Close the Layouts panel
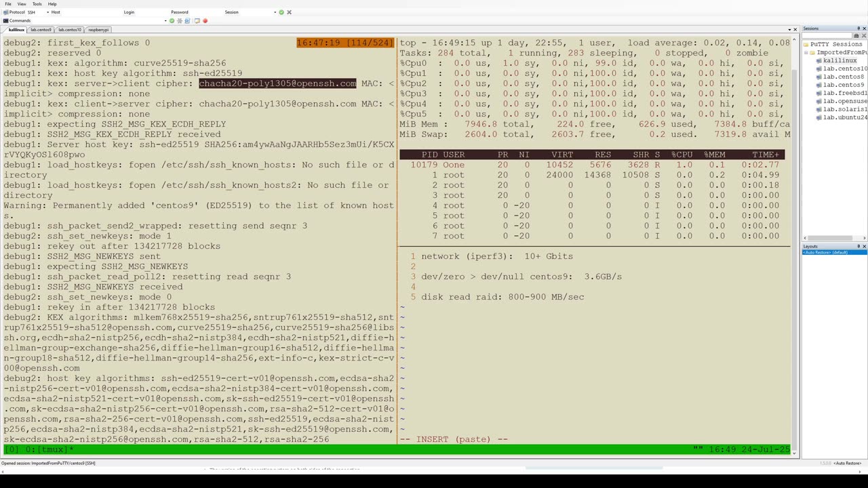This screenshot has height=488, width=868. click(x=865, y=246)
